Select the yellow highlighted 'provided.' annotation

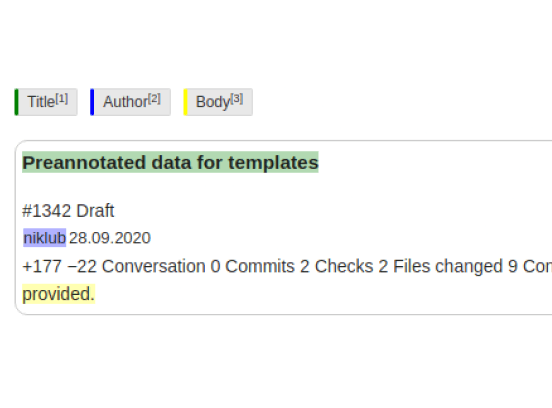[58, 294]
